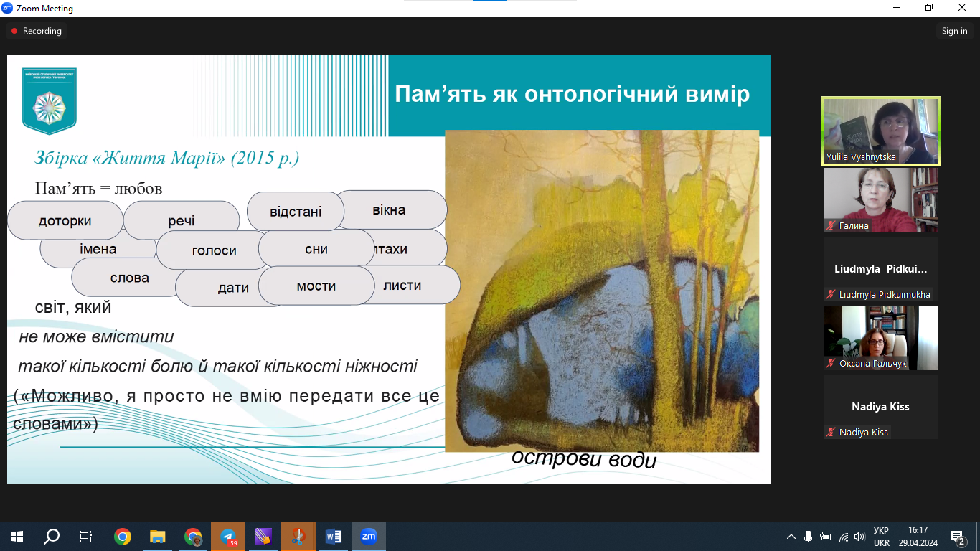
Task: Select Yuliia Vyshnytska's video thumbnail
Action: pyautogui.click(x=880, y=131)
